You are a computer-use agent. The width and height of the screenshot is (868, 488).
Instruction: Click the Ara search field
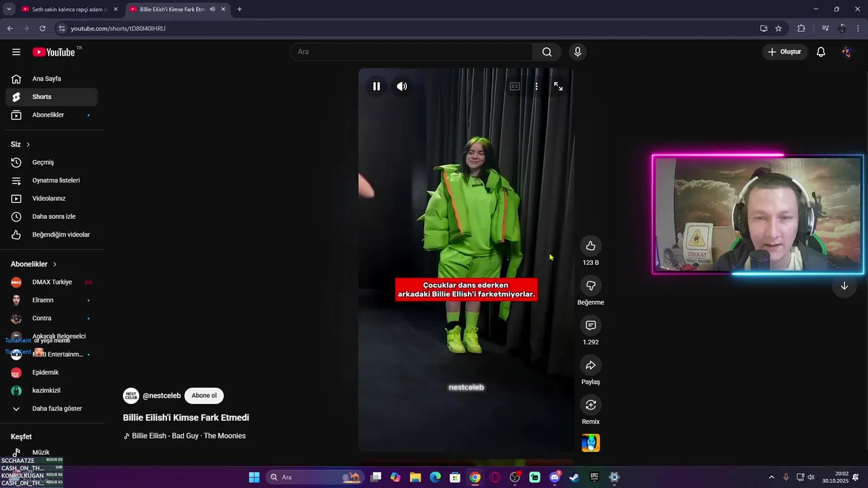coord(412,52)
